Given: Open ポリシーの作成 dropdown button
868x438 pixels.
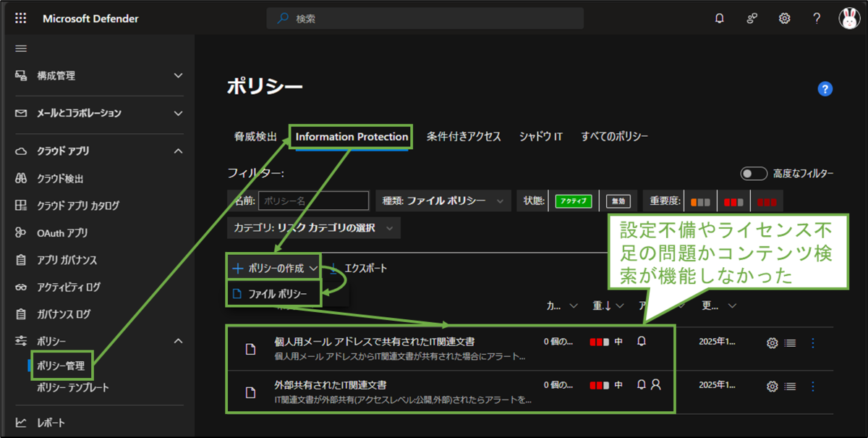Looking at the screenshot, I should coord(276,268).
